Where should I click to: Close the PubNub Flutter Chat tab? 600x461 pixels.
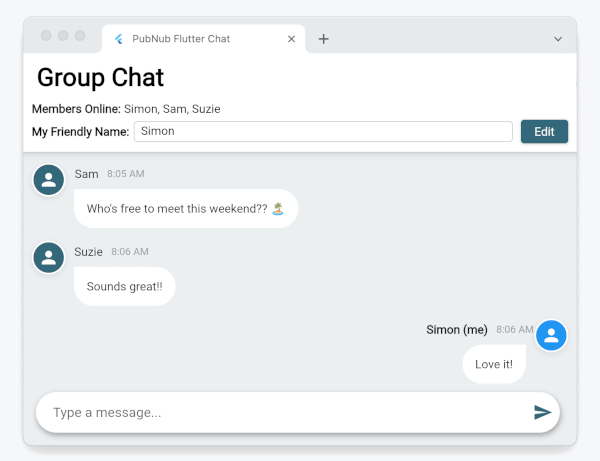(291, 39)
